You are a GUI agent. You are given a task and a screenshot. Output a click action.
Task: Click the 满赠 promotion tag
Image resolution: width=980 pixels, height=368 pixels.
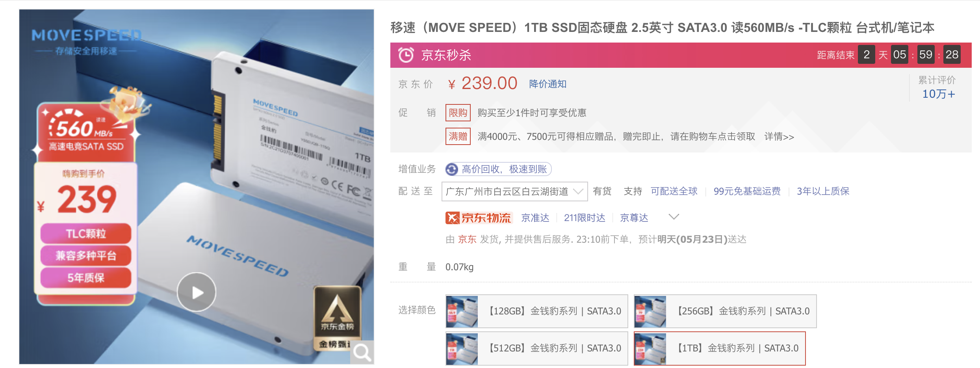pos(458,136)
